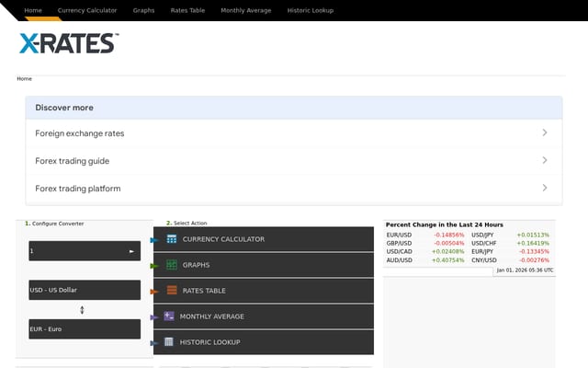588x368 pixels.
Task: Click the Discover more heading
Action: click(x=64, y=108)
